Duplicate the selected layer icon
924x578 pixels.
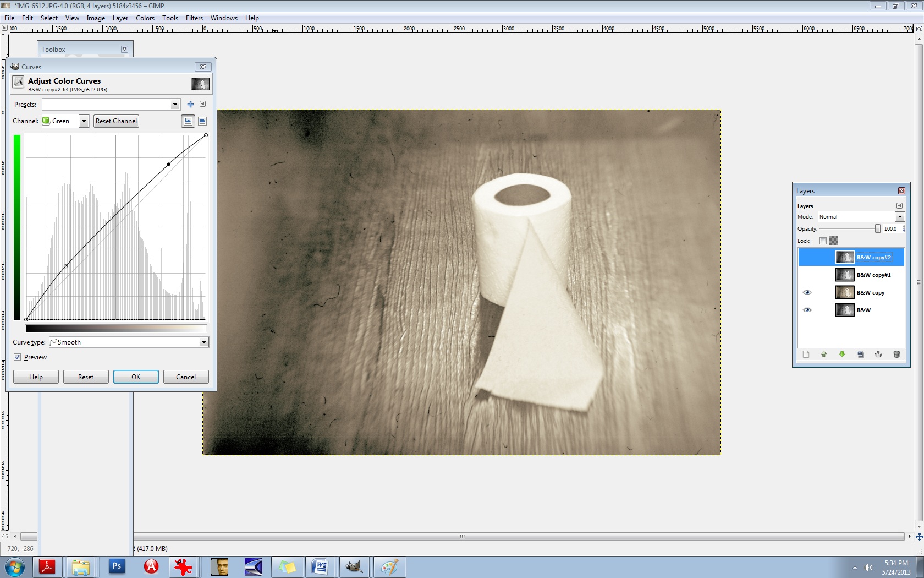tap(860, 355)
